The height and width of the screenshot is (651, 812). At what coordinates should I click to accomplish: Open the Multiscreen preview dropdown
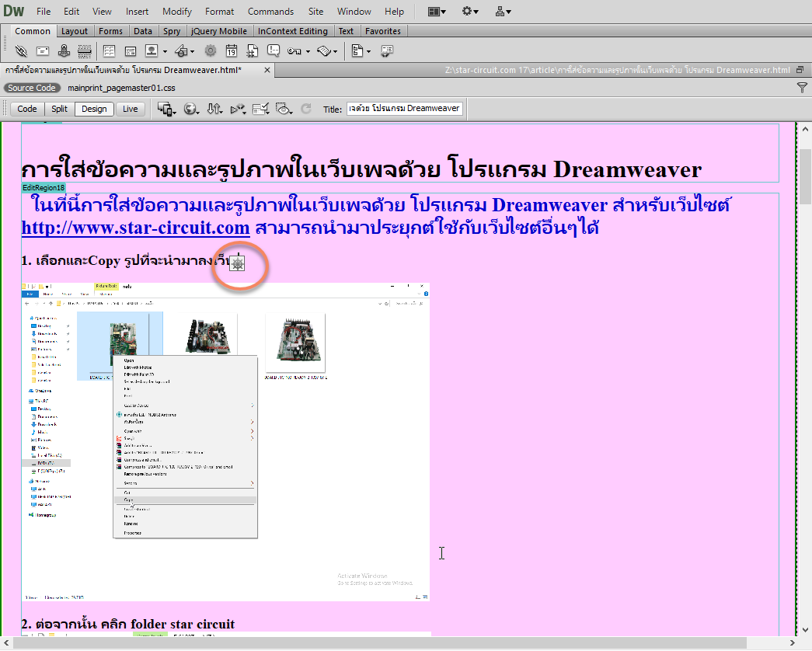pos(167,109)
